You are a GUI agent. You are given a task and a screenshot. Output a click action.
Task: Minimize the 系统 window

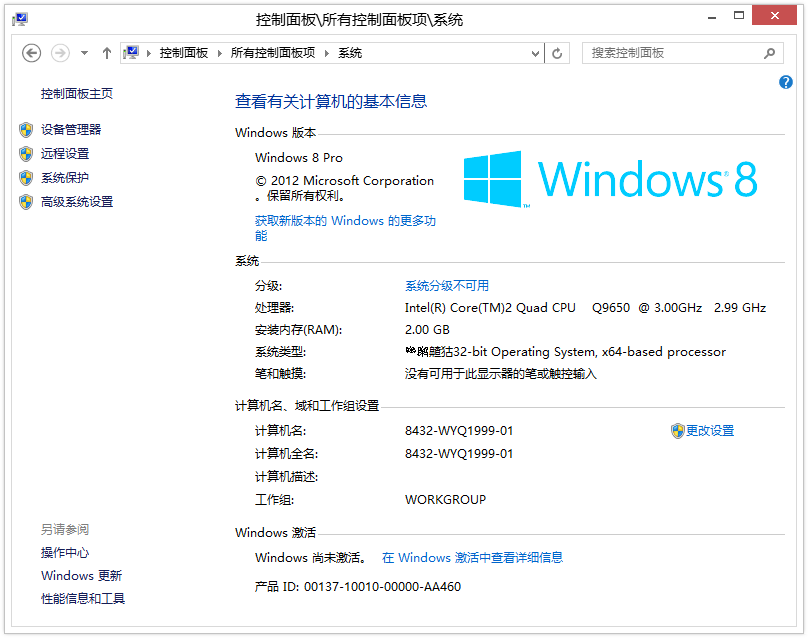[712, 18]
